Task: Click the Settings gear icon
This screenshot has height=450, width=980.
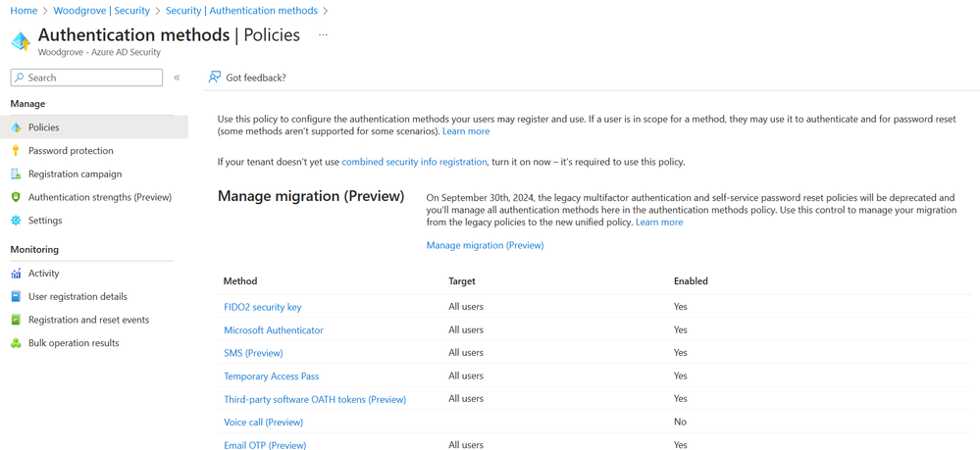Action: click(x=17, y=221)
